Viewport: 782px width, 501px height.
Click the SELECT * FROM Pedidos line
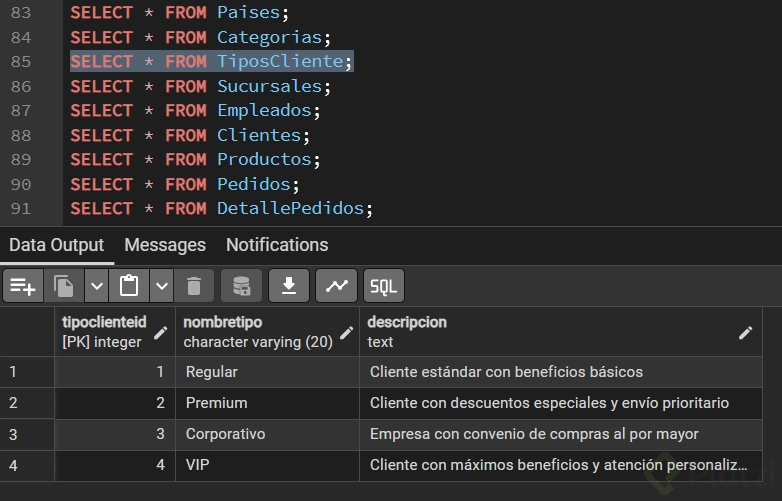(x=185, y=184)
